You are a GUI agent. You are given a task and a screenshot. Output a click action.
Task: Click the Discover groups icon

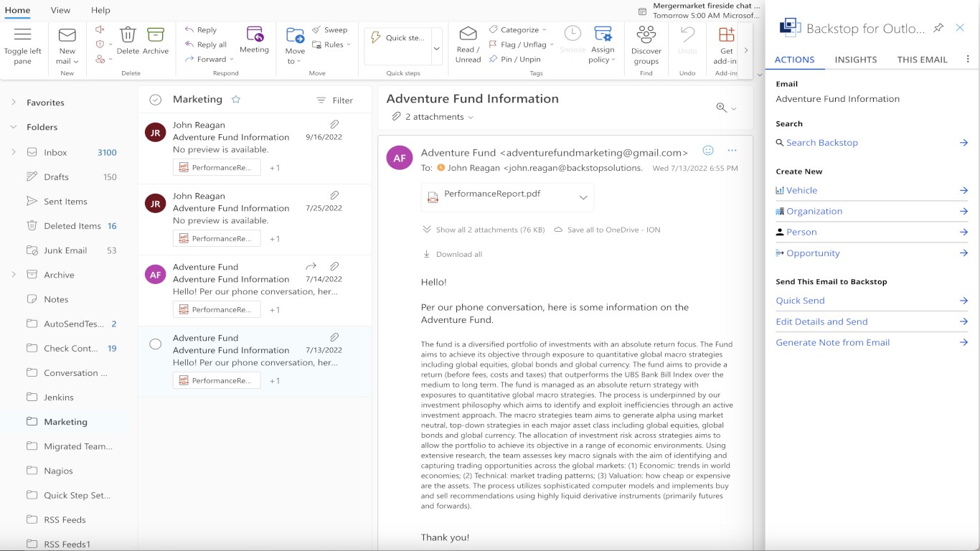click(x=646, y=34)
